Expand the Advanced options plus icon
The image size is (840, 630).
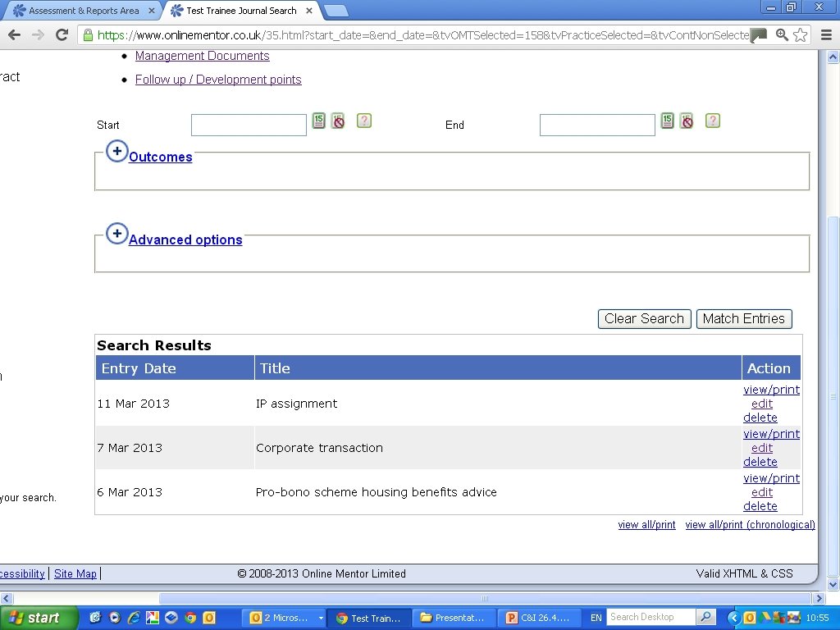[x=116, y=234]
